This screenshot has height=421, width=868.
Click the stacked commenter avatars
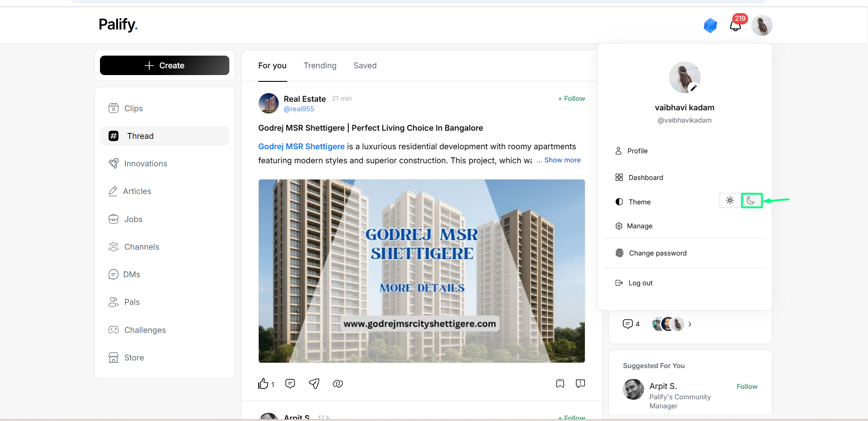pyautogui.click(x=668, y=324)
